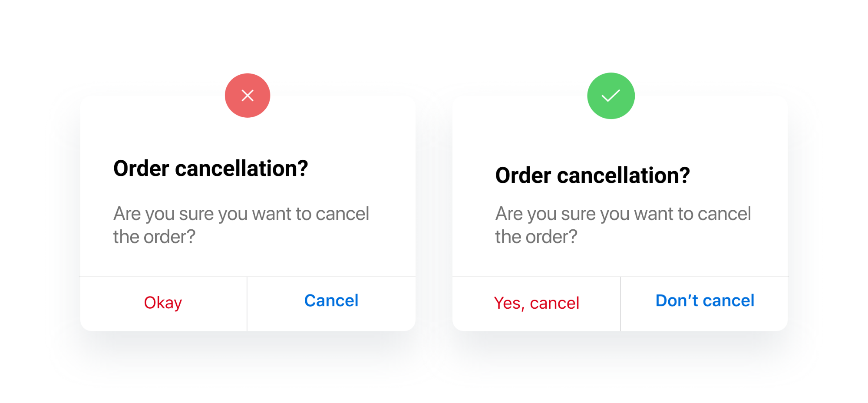This screenshot has width=868, height=403.
Task: Click the word "cancellation?" in left heading
Action: [x=241, y=168]
